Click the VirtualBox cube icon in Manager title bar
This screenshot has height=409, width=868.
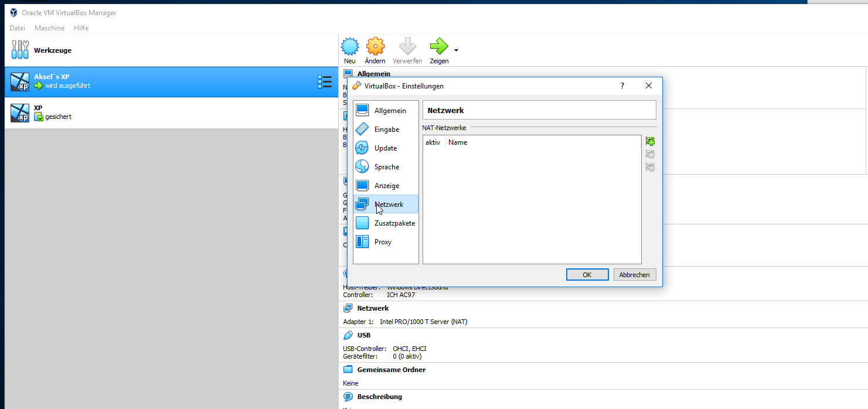point(13,13)
